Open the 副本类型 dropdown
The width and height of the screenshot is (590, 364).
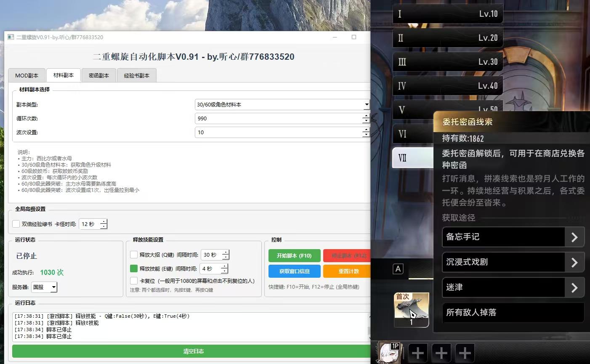pyautogui.click(x=366, y=104)
